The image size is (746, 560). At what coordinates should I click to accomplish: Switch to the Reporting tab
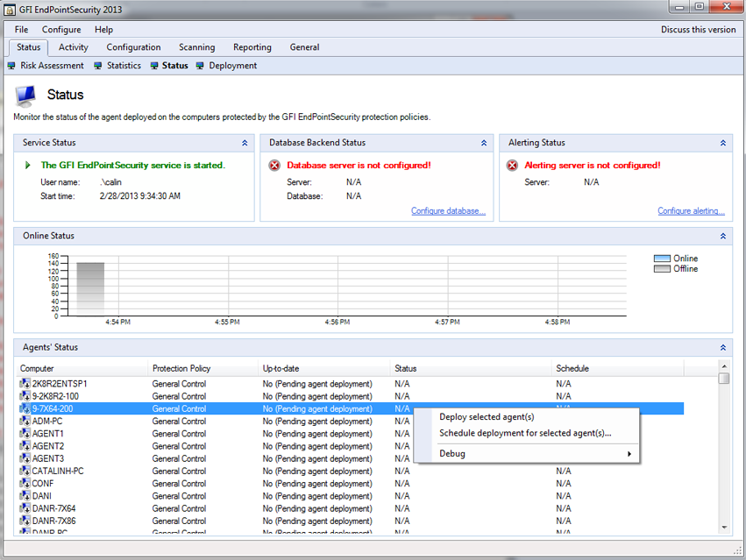(252, 47)
